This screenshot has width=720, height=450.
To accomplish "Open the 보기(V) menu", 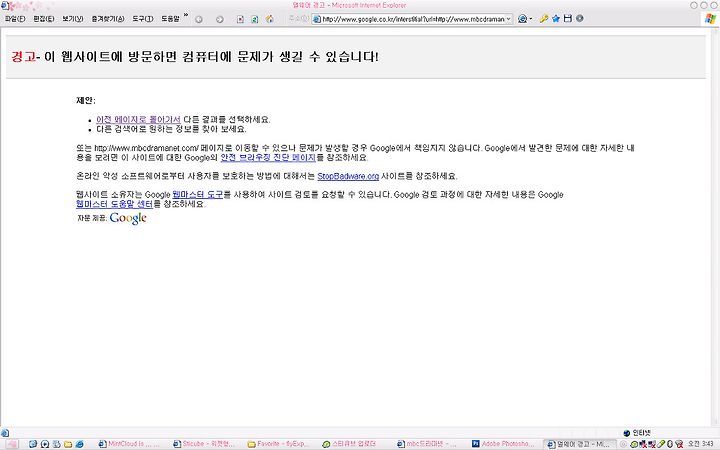I will 73,19.
